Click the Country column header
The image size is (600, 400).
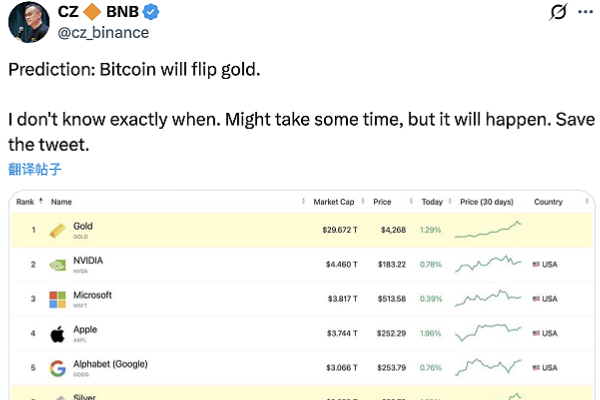(x=548, y=202)
